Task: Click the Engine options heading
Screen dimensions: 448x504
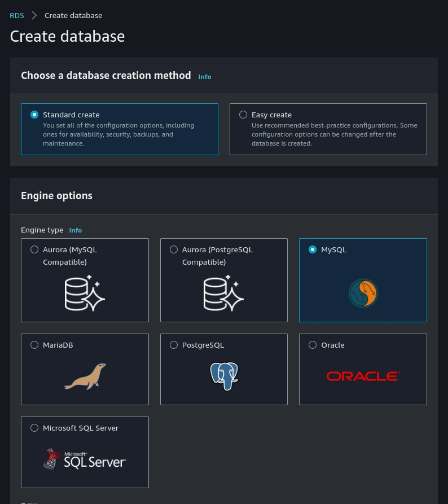Action: (x=56, y=196)
